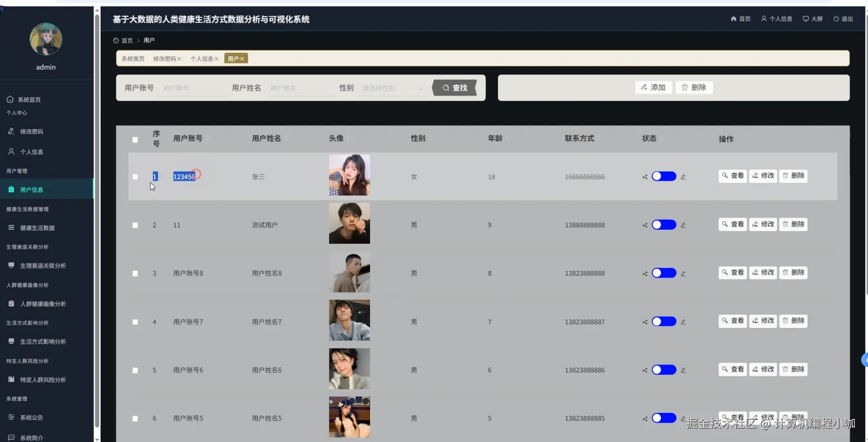
Task: Toggle the status switch for 测试用户
Action: tap(663, 225)
